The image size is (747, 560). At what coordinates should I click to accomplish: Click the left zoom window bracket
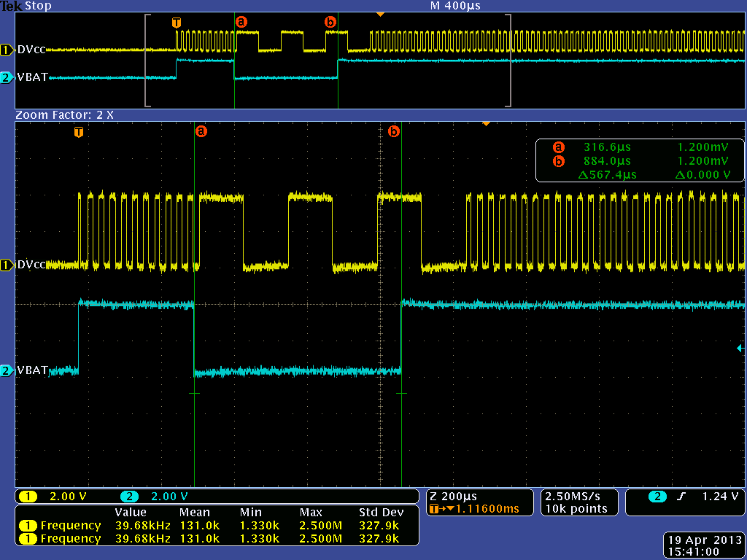147,61
